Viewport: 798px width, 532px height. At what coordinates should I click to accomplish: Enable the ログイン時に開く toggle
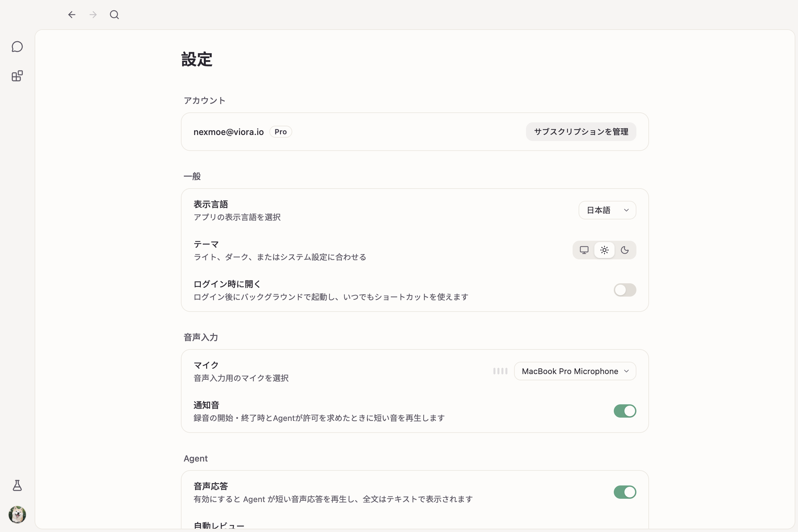(625, 290)
